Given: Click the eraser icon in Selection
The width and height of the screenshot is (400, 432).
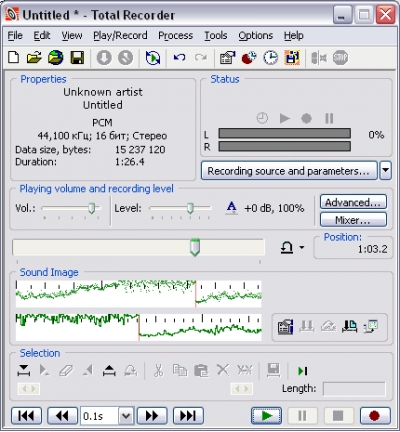Looking at the screenshot, I should click(x=66, y=370).
